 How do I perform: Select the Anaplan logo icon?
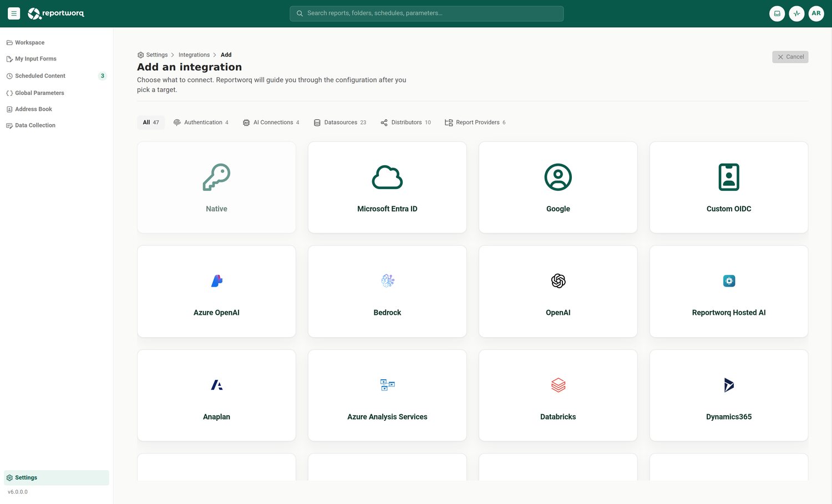pyautogui.click(x=216, y=385)
